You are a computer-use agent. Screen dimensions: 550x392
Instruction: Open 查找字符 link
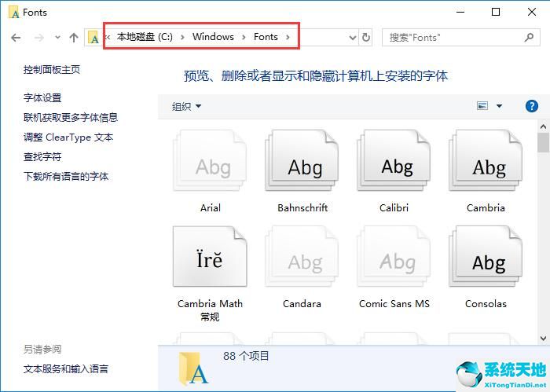pyautogui.click(x=42, y=157)
